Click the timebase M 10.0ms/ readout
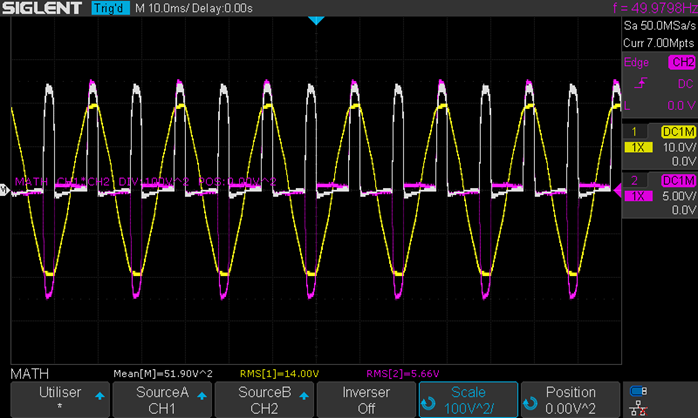Viewport: 699px width, 419px height. click(x=162, y=8)
